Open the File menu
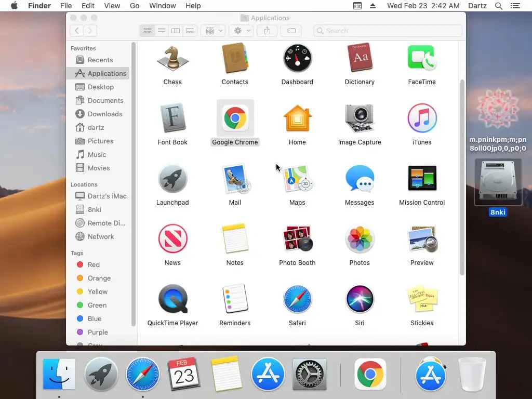The height and width of the screenshot is (399, 532). click(66, 6)
